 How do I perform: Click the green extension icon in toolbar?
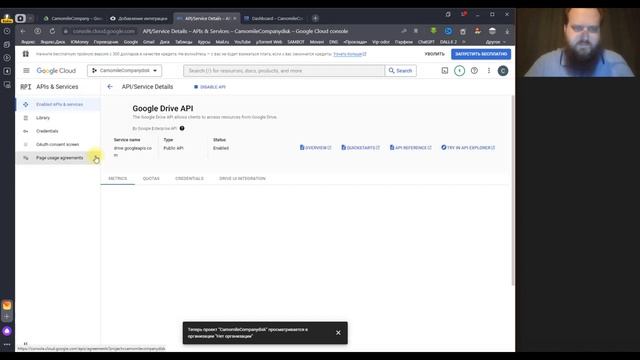click(433, 31)
